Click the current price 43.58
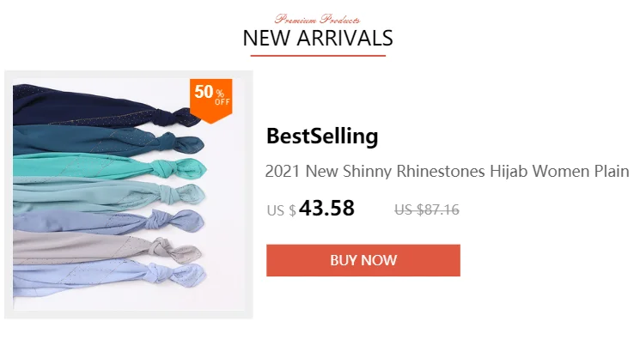 point(326,208)
